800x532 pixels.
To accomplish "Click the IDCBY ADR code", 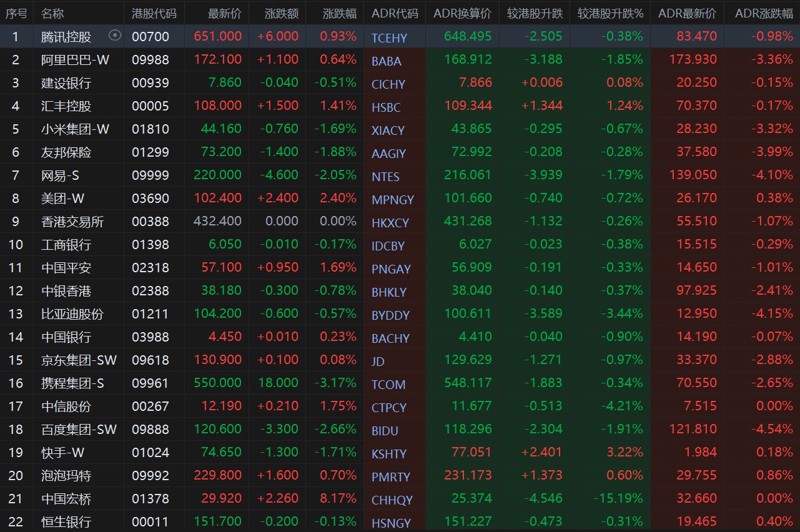I will (388, 246).
